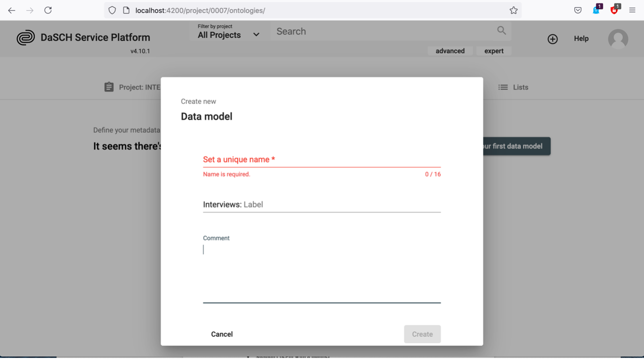Screen dimensions: 644x359
Task: Click the browser forward arrow
Action: click(30, 10)
